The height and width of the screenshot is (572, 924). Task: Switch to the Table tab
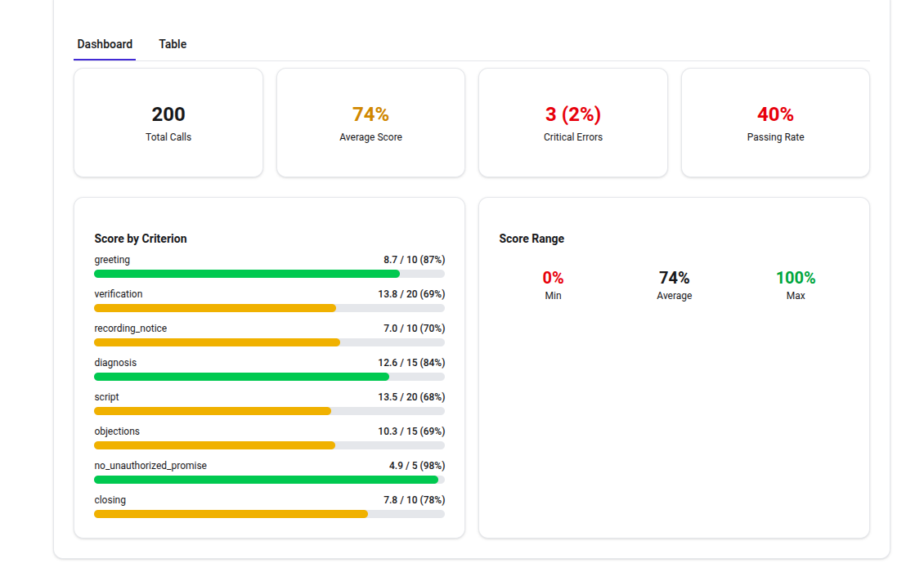(173, 44)
